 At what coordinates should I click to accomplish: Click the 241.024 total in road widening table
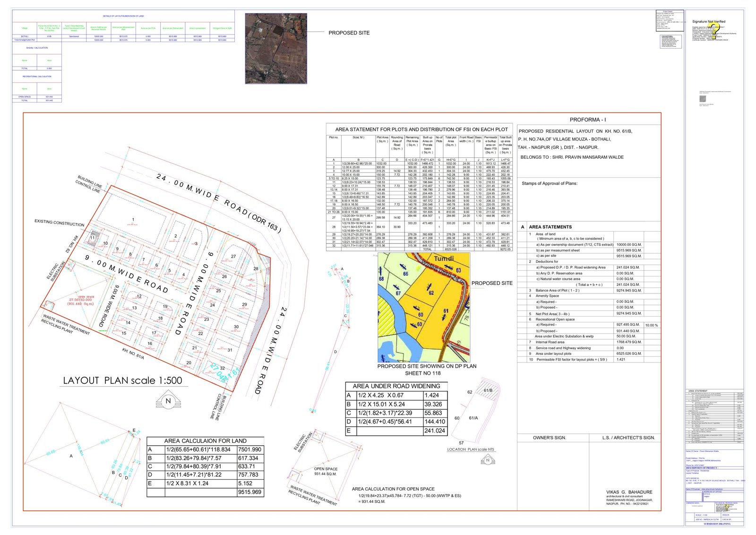coord(434,431)
